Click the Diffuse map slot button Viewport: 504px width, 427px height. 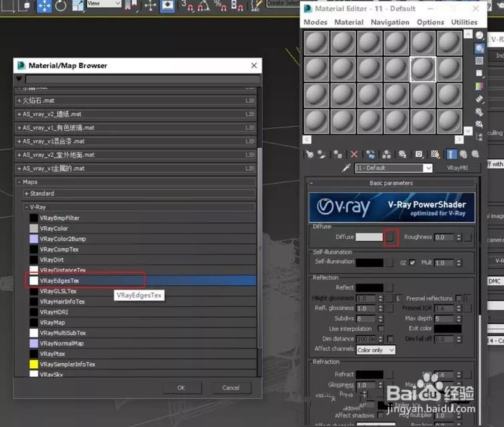(390, 237)
